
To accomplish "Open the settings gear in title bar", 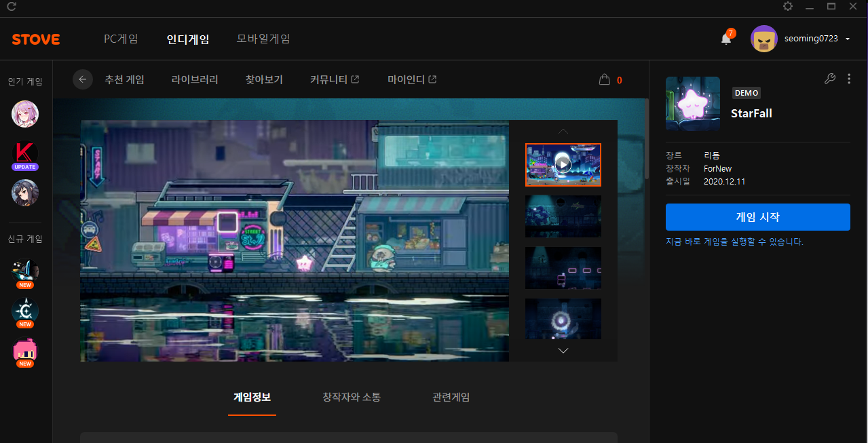I will click(x=787, y=6).
